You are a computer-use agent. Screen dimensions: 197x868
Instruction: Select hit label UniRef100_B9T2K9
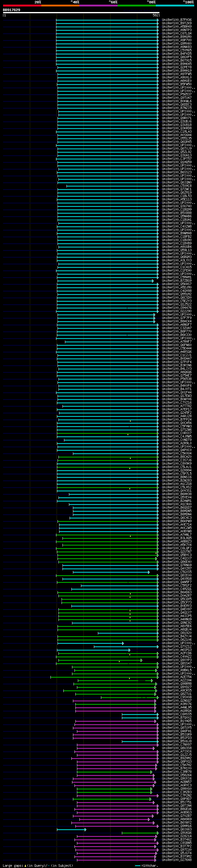pos(177,23)
